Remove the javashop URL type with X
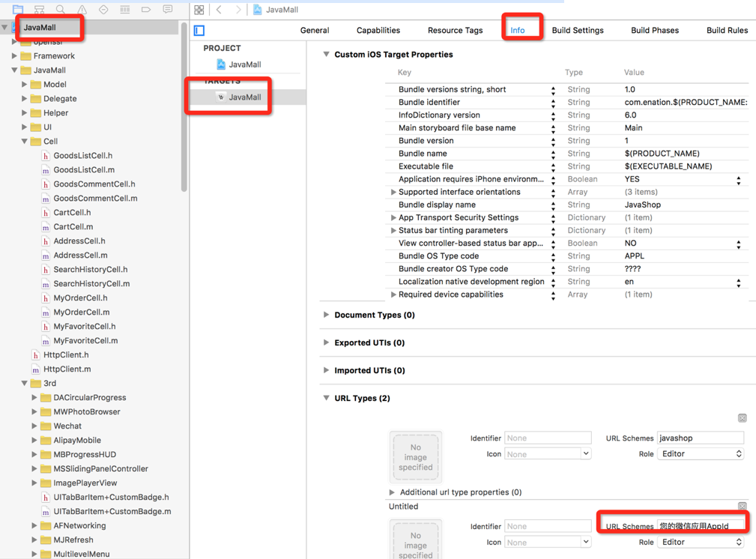 pos(743,418)
